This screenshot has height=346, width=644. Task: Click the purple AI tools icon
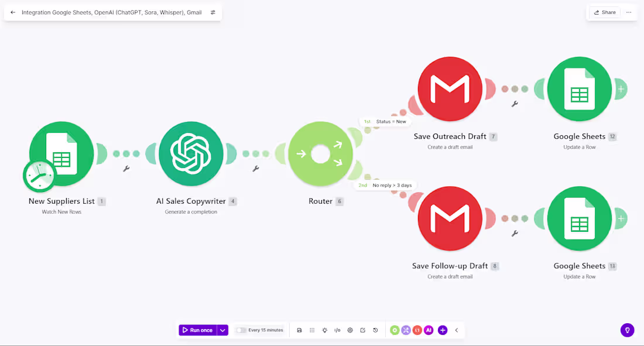tap(429, 330)
